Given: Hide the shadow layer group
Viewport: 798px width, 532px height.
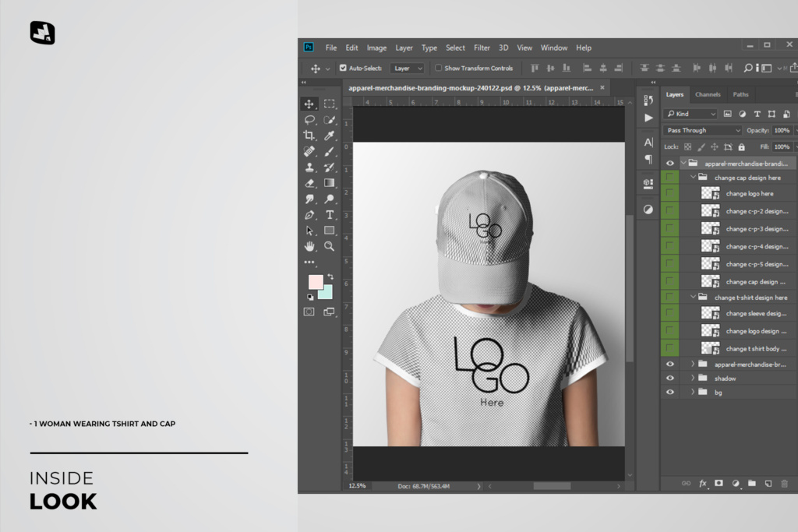Looking at the screenshot, I should pyautogui.click(x=669, y=378).
